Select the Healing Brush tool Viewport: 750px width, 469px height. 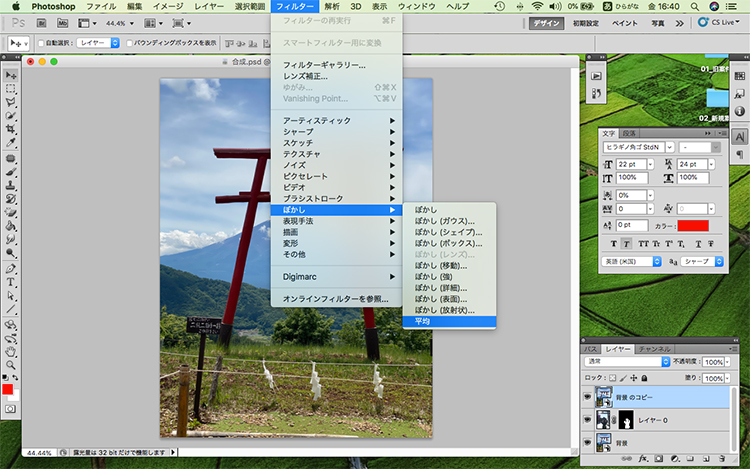pos(11,159)
